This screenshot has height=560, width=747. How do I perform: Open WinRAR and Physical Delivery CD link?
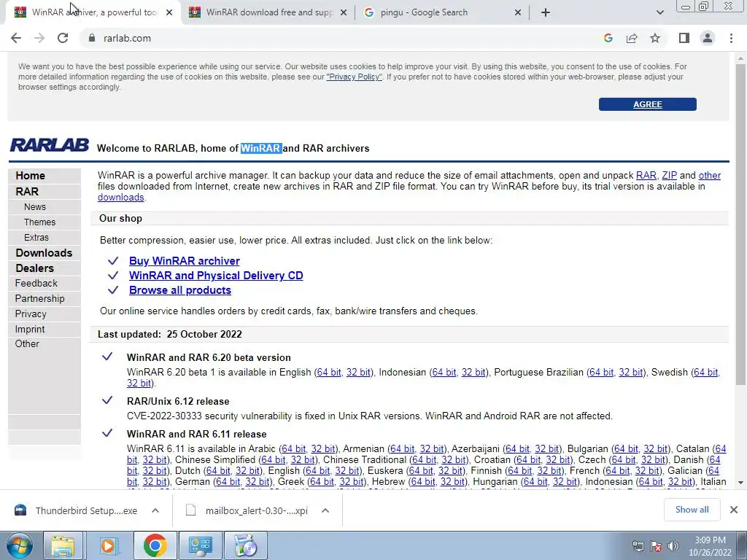coord(216,276)
